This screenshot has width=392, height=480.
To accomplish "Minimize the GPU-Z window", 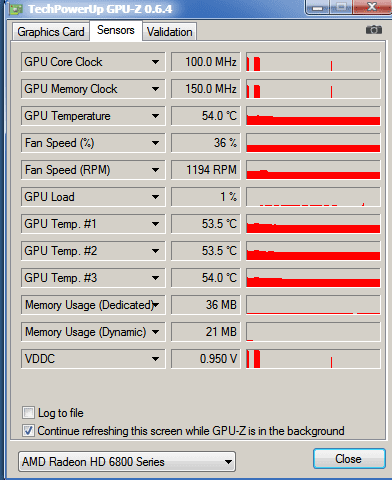I will [317, 7].
